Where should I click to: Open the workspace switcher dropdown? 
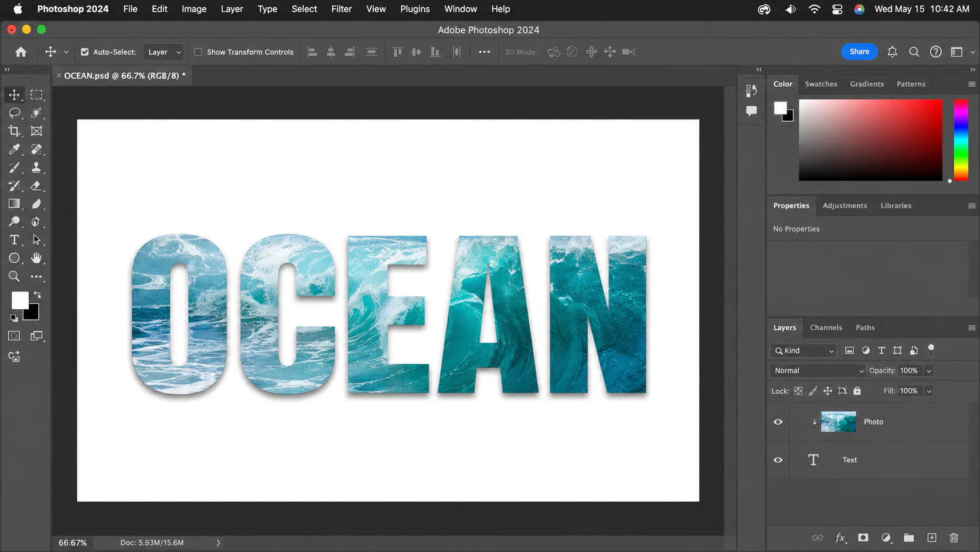click(961, 52)
